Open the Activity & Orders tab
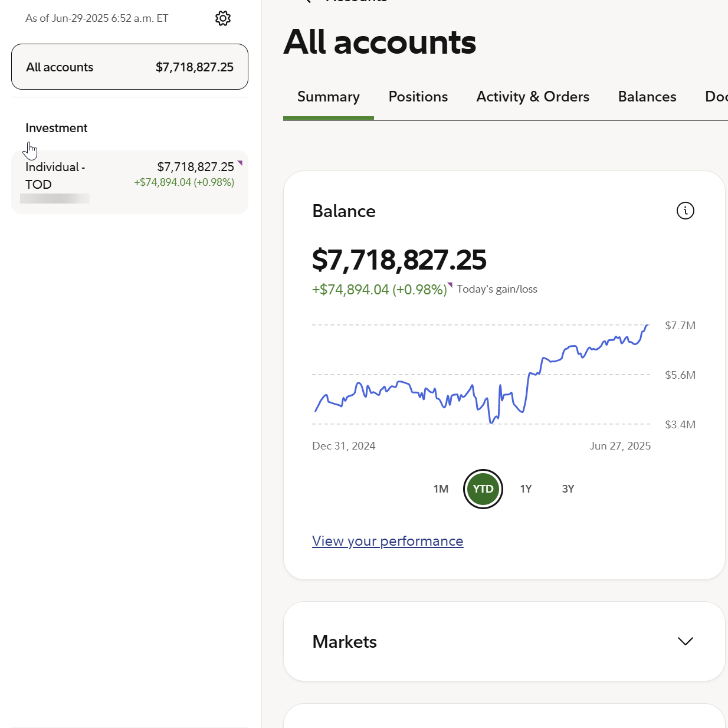This screenshot has height=728, width=728. (533, 97)
